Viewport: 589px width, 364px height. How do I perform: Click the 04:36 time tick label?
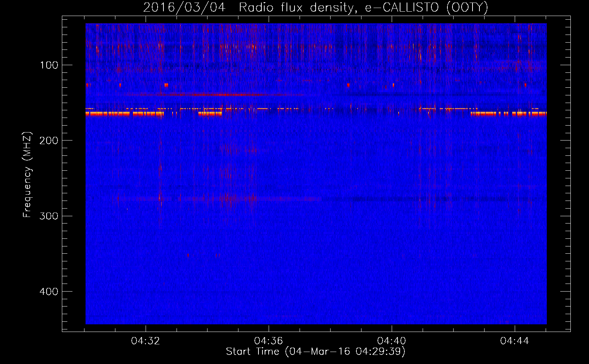tap(269, 341)
